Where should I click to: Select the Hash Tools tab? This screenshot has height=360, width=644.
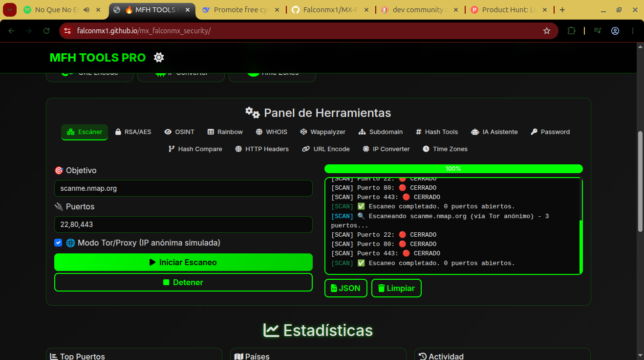click(x=437, y=132)
